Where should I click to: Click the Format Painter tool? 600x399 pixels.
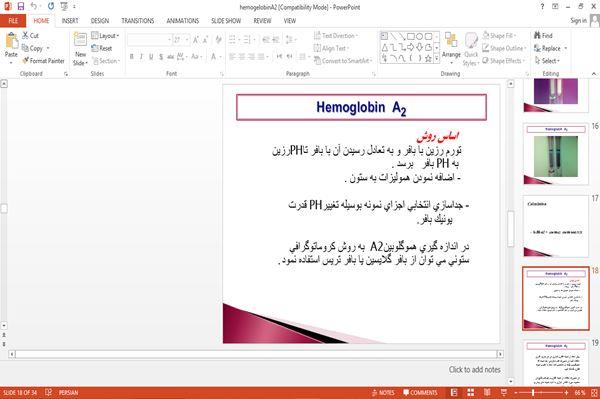point(43,61)
